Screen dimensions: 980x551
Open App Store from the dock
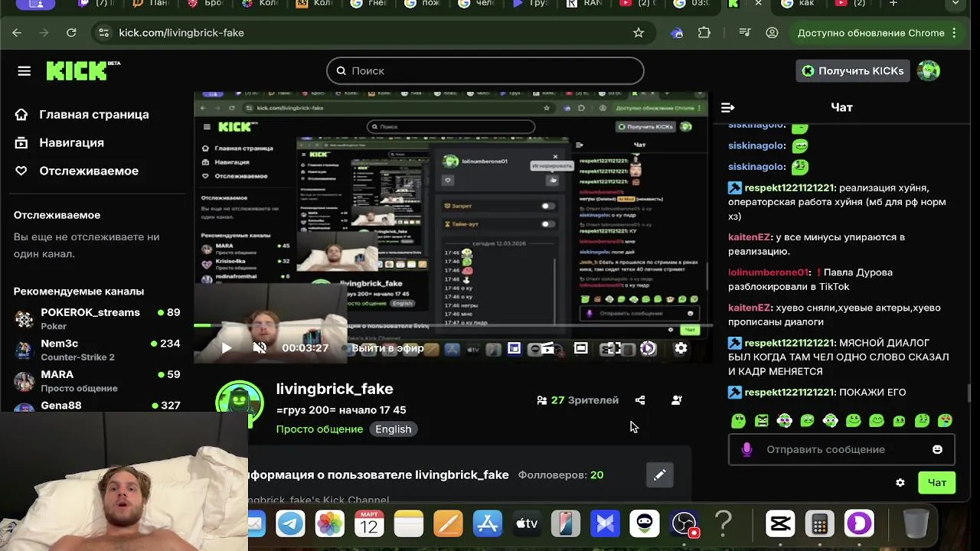pyautogui.click(x=487, y=524)
